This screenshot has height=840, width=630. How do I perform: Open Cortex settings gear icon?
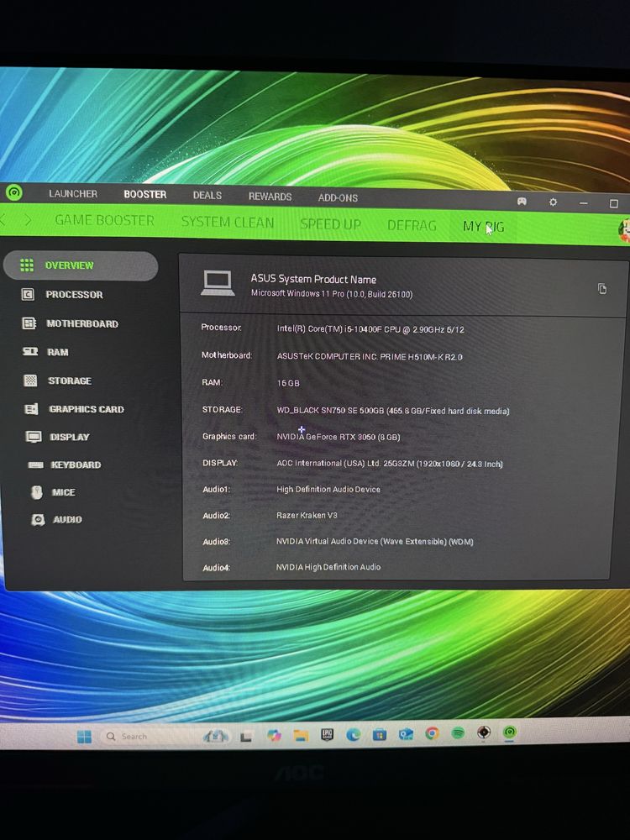pos(553,202)
